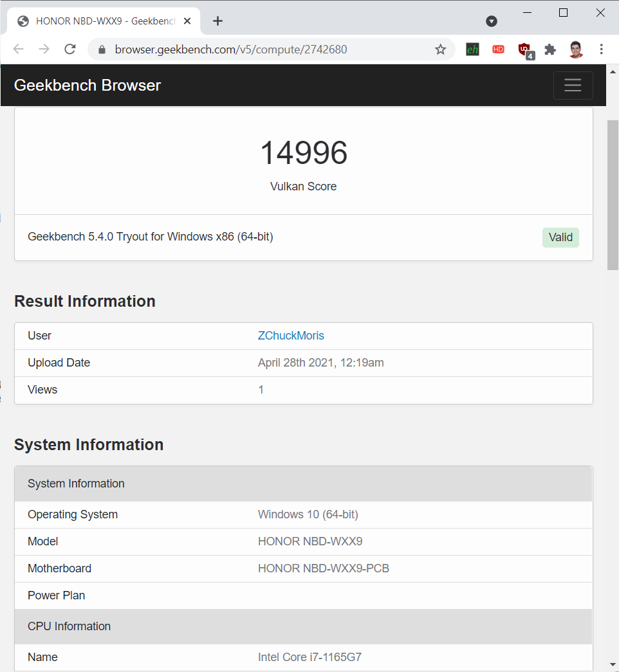The image size is (619, 672).
Task: Open a new tab with plus button
Action: [x=218, y=21]
